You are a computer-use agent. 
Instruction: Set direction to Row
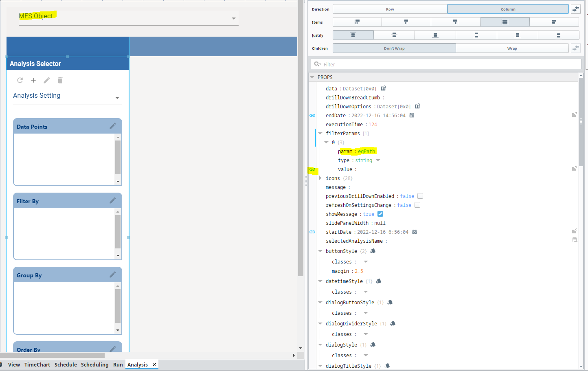coord(390,9)
